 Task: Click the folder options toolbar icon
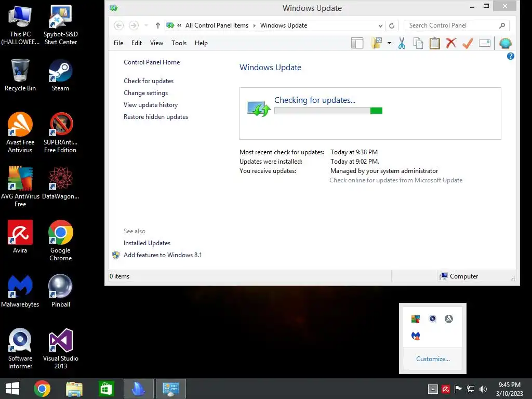click(x=377, y=43)
